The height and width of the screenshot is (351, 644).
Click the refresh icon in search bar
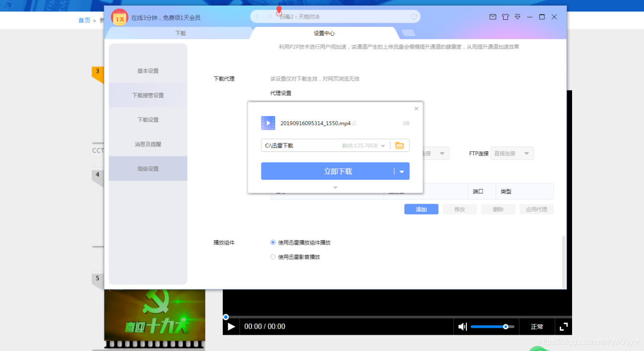pyautogui.click(x=414, y=17)
